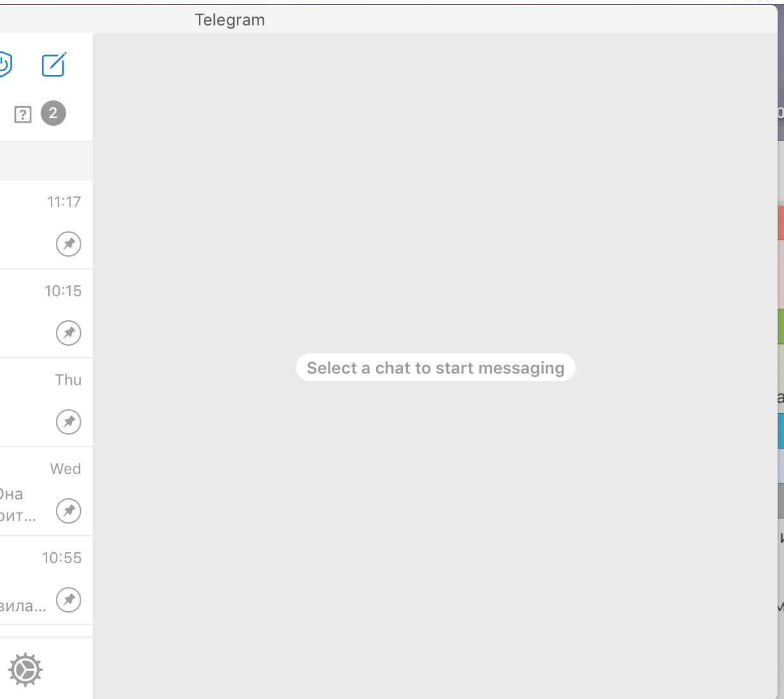The image size is (784, 699).
Task: Click the 10:55 timestamp
Action: coord(62,558)
